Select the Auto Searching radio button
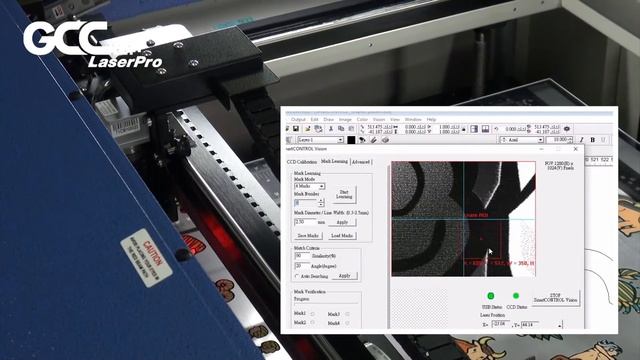The height and width of the screenshot is (360, 640). (x=297, y=276)
